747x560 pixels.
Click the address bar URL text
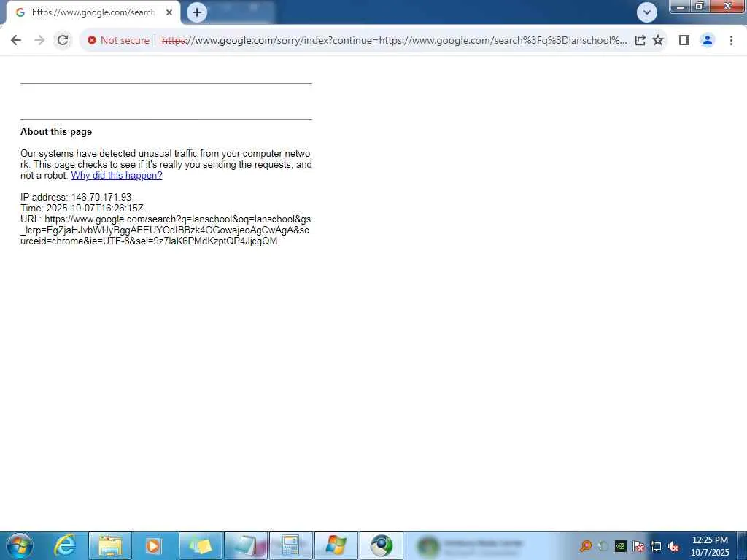[395, 41]
